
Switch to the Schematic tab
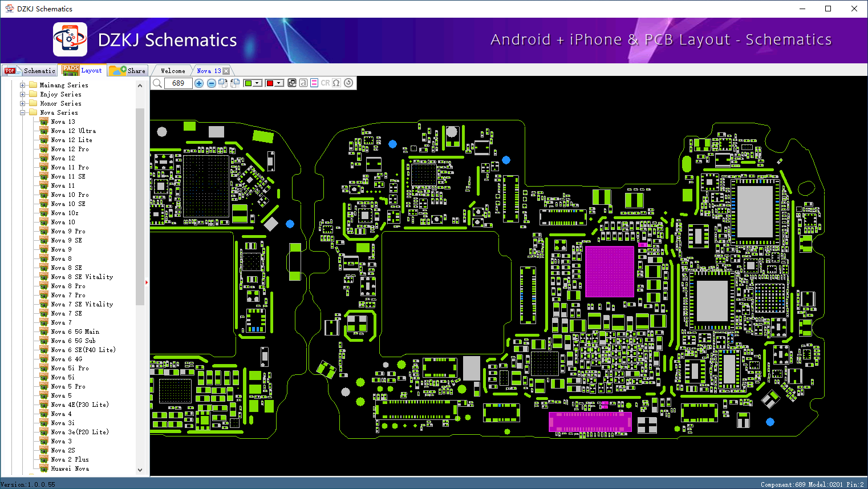[30, 71]
